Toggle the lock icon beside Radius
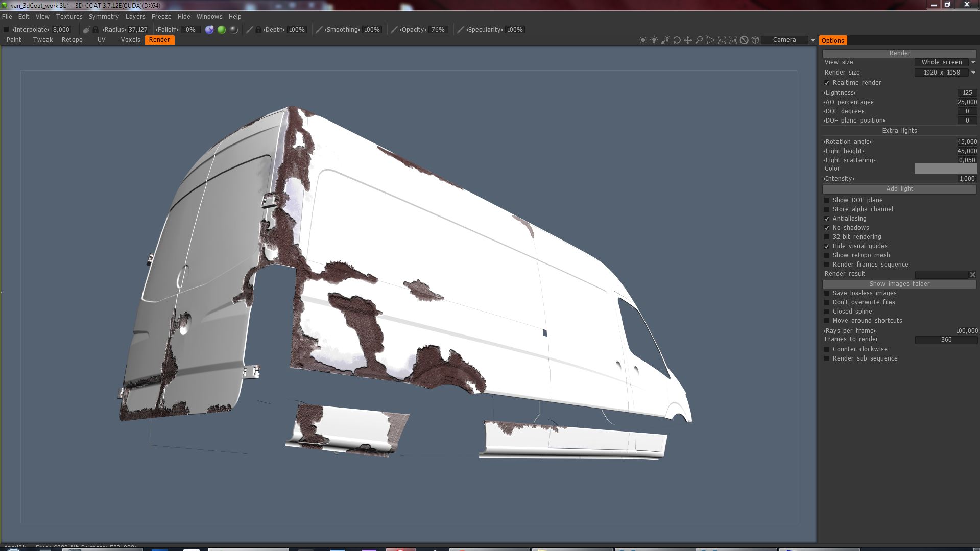 tap(95, 30)
